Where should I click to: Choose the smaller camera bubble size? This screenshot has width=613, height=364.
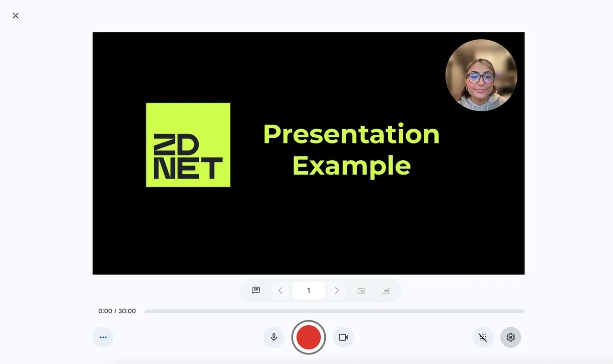(x=361, y=291)
